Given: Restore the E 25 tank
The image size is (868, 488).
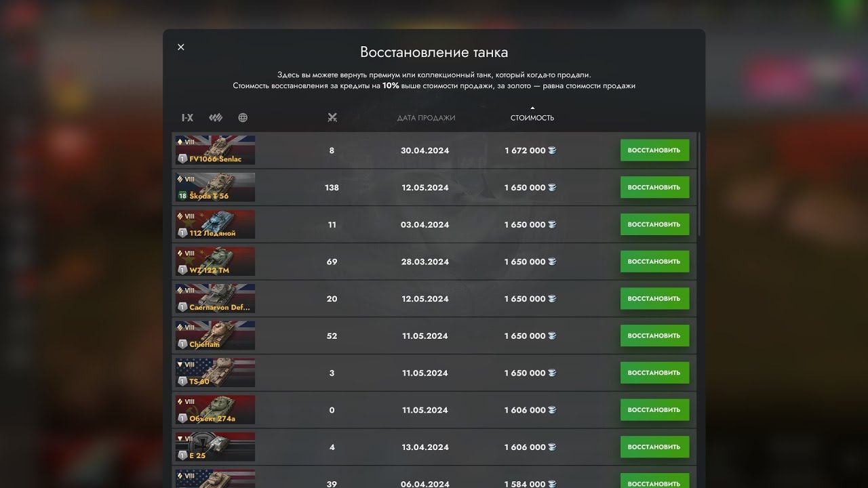Looking at the screenshot, I should [x=654, y=447].
